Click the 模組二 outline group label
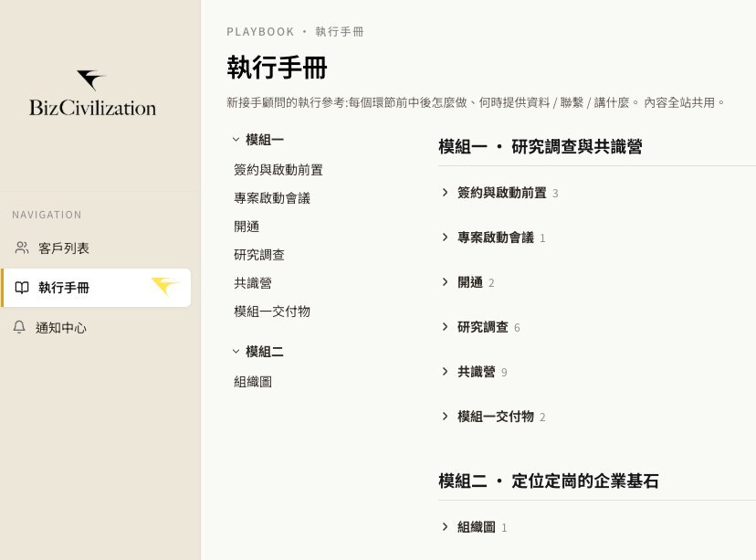Screen dimensions: 756x560 point(264,352)
